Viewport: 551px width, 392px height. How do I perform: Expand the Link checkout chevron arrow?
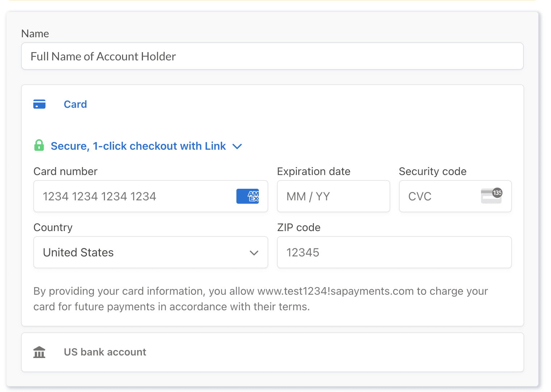tap(237, 146)
